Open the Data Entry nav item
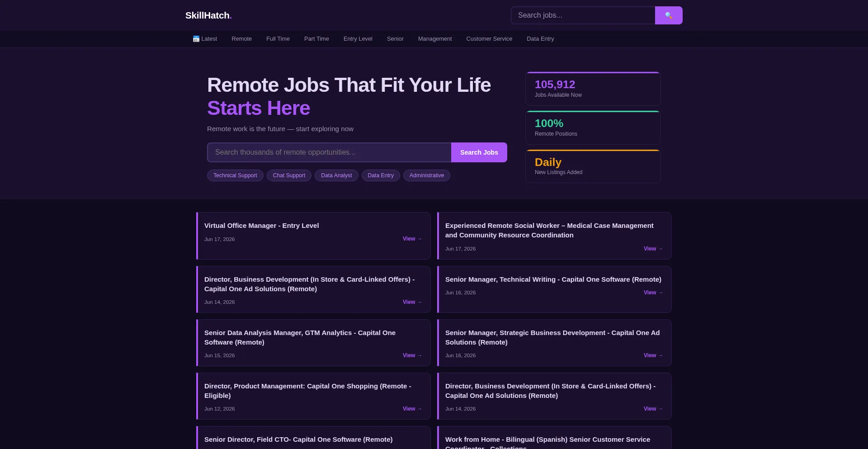Image resolution: width=868 pixels, height=449 pixels. tap(540, 39)
